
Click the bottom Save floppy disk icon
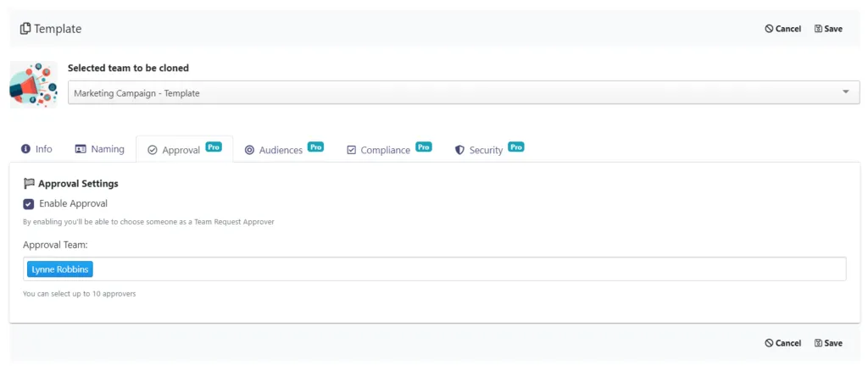coord(818,343)
